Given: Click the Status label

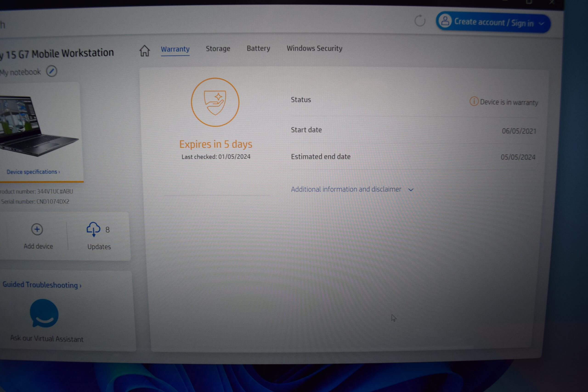Looking at the screenshot, I should tap(301, 100).
